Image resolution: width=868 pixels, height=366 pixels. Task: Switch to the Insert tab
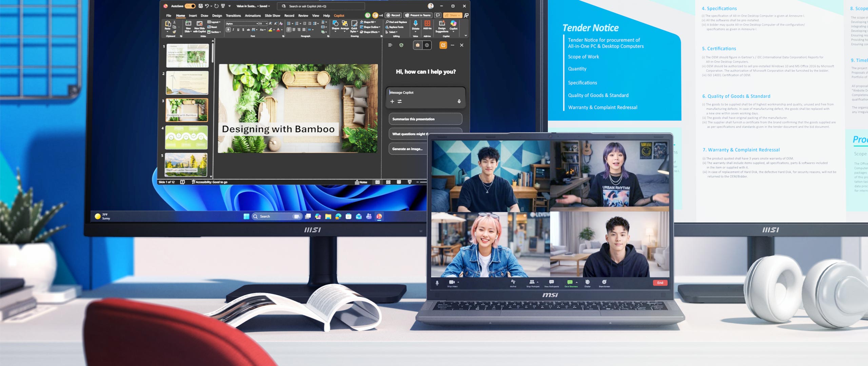[x=193, y=16]
